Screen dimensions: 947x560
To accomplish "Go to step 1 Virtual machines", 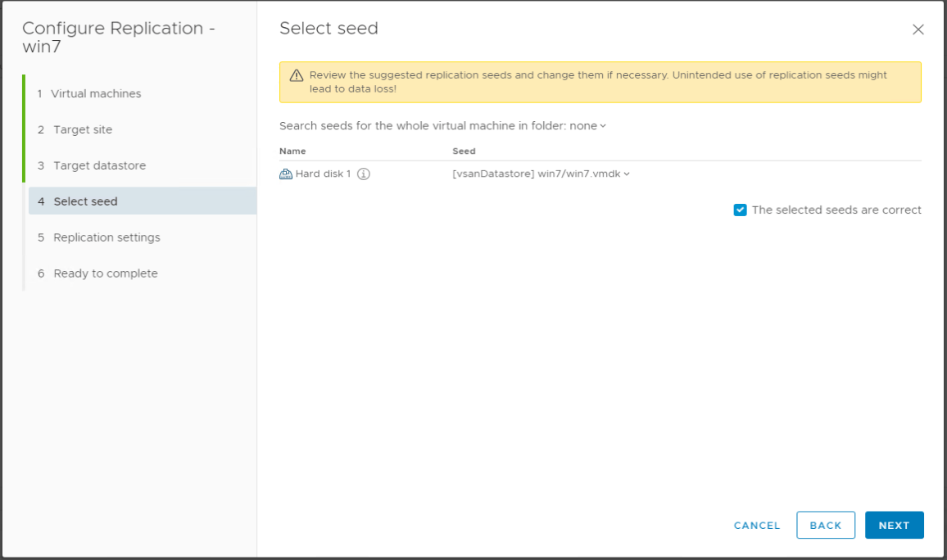I will tap(97, 93).
